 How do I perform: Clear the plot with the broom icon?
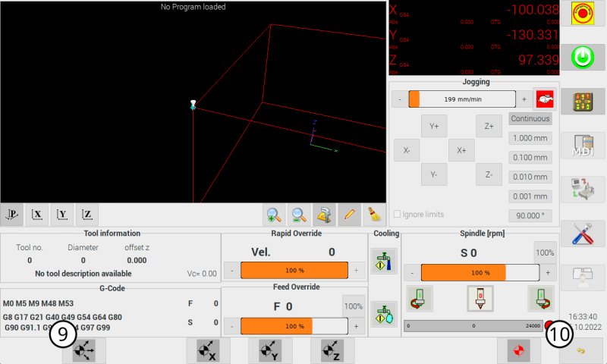tap(373, 214)
